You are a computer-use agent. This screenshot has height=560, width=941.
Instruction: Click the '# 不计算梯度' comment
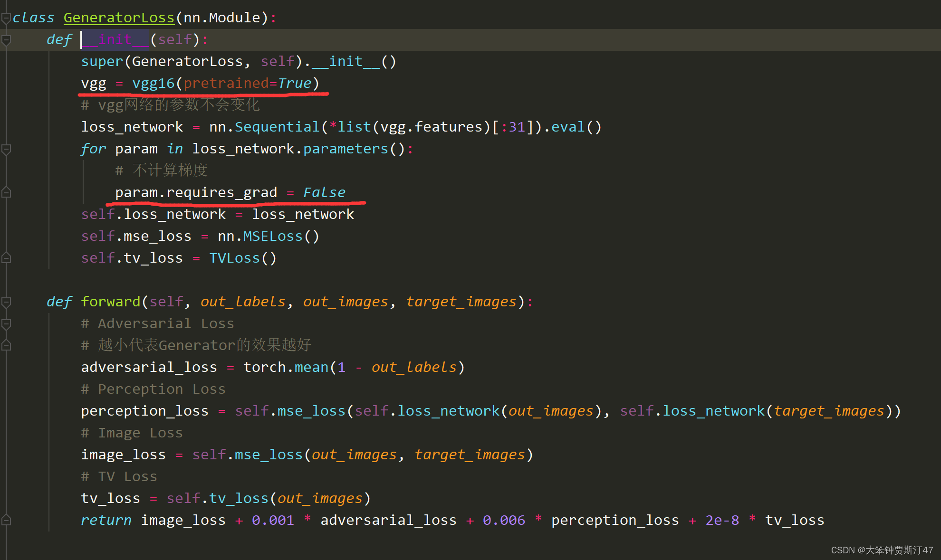tap(161, 171)
